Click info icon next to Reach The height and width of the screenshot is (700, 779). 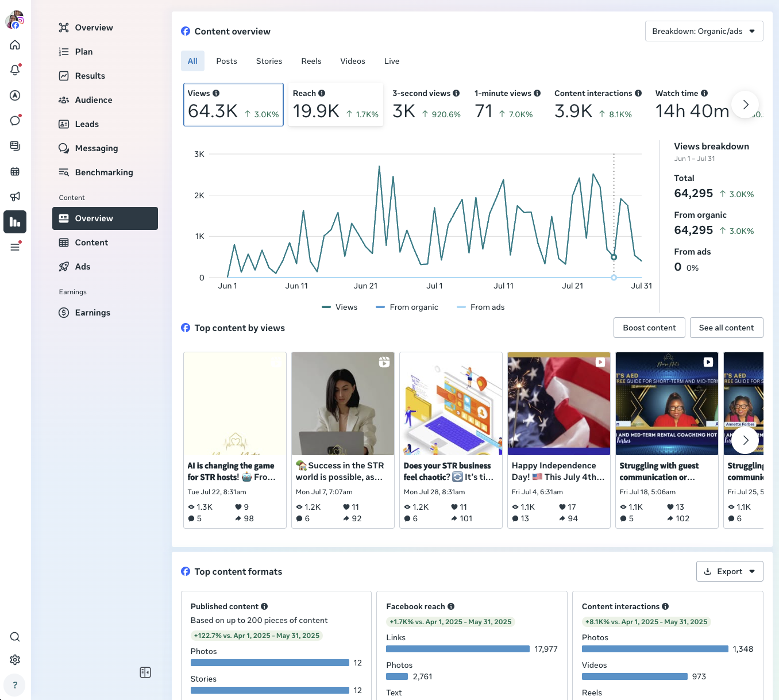pos(322,93)
